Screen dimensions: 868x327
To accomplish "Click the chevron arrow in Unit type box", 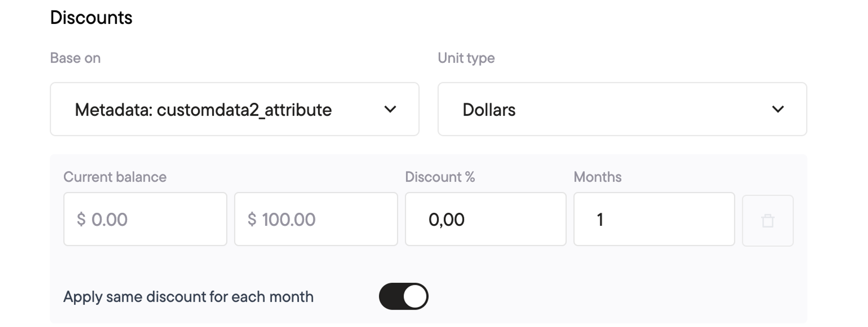I will pyautogui.click(x=778, y=109).
